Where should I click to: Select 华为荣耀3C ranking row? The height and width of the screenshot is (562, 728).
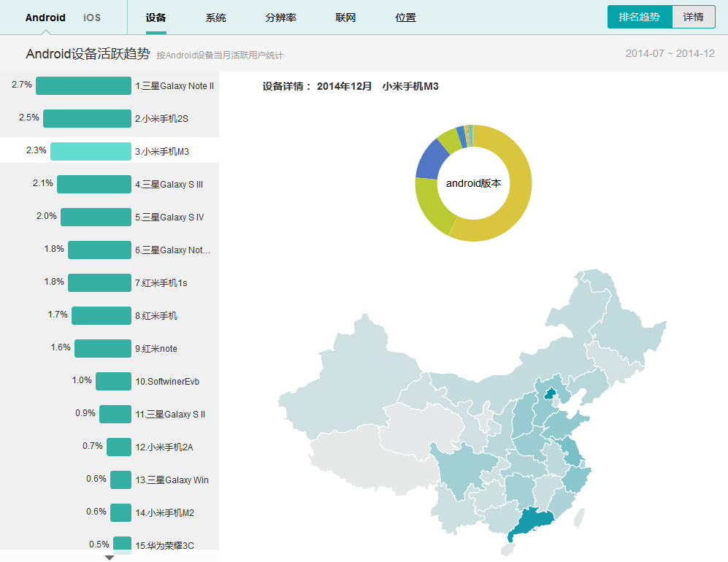[110, 544]
